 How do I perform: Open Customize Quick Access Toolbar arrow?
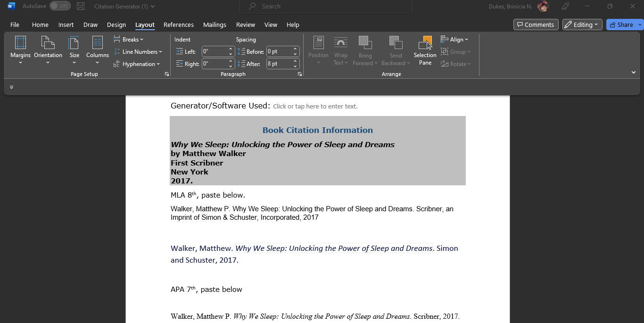(x=12, y=87)
